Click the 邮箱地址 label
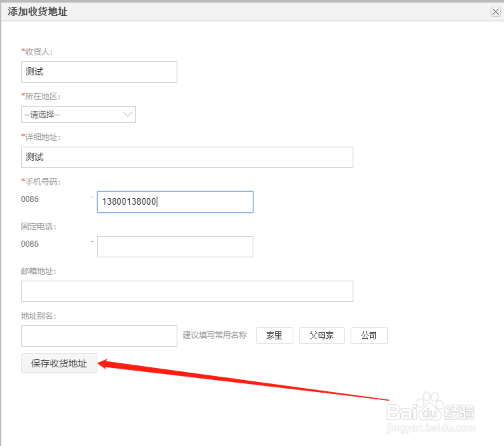The image size is (504, 446). (x=39, y=271)
